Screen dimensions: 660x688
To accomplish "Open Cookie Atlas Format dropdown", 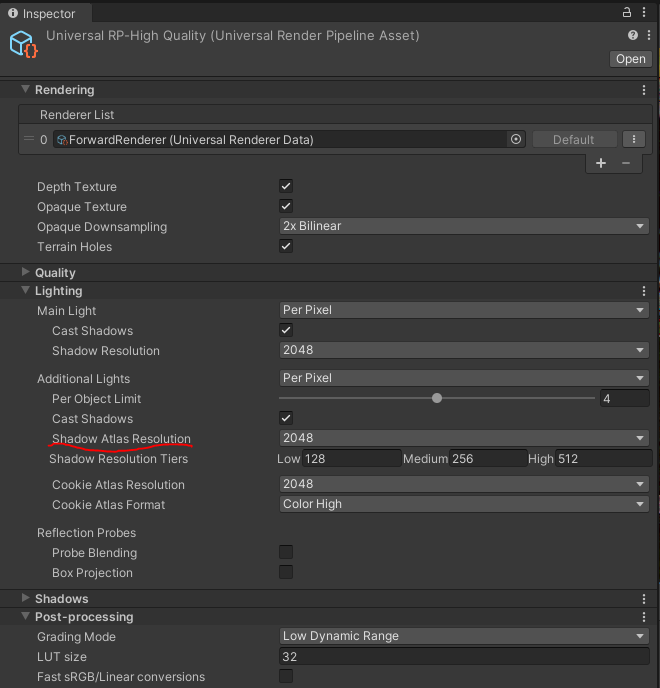I will click(x=464, y=504).
